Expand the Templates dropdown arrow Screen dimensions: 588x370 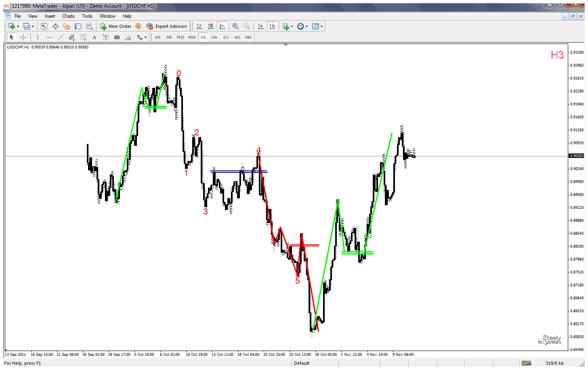(x=321, y=26)
